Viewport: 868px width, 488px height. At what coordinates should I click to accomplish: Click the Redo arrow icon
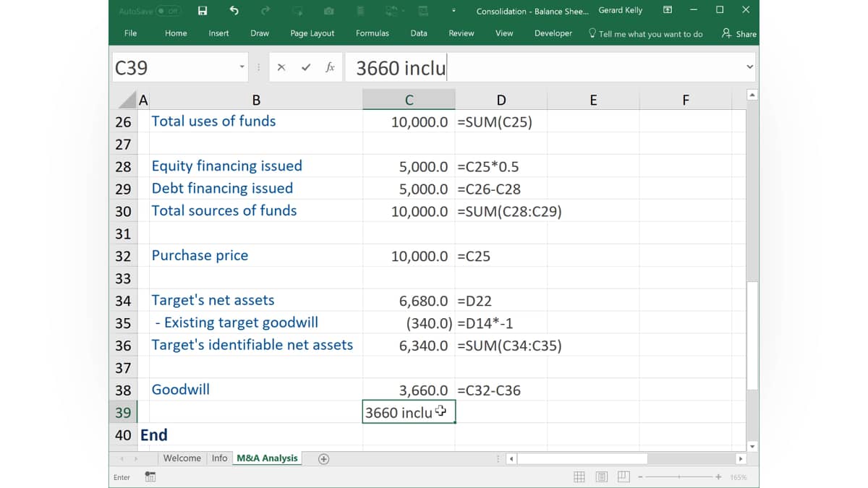click(x=265, y=11)
